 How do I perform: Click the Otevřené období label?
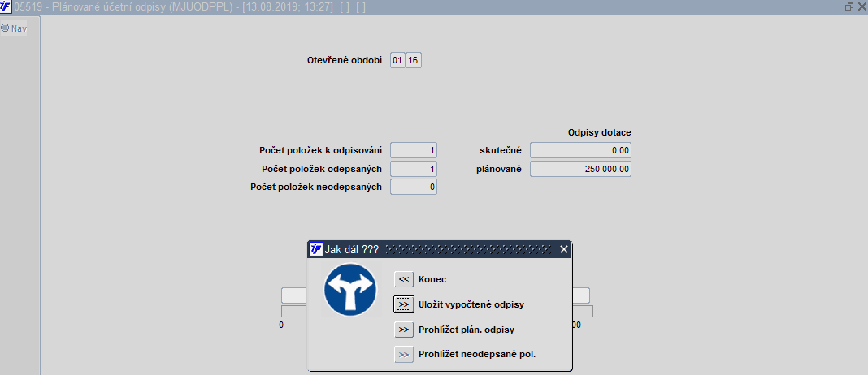345,60
